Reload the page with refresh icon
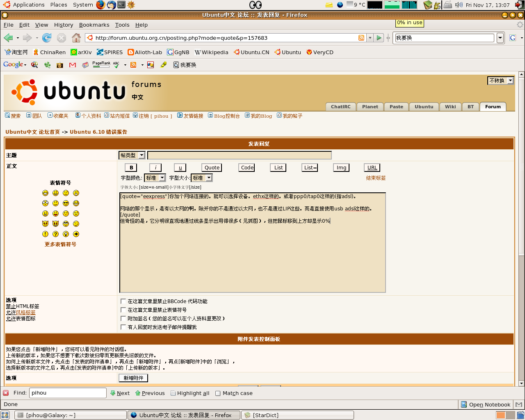The width and height of the screenshot is (525, 420). (47, 38)
